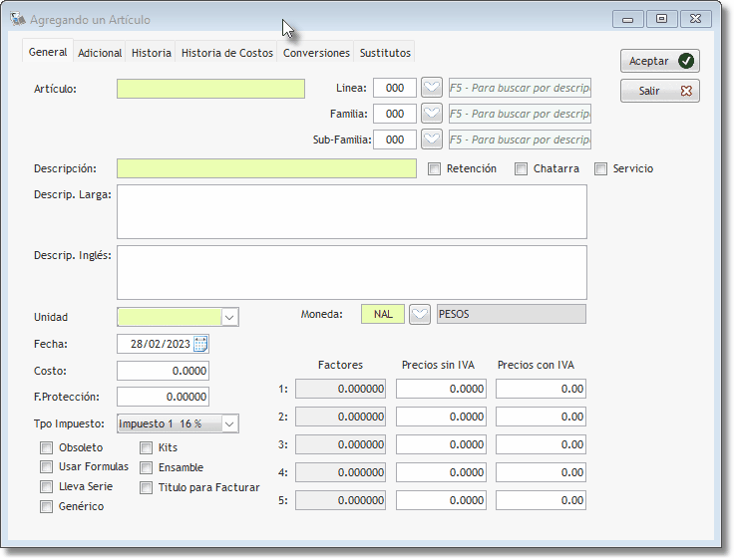Image resolution: width=734 pixels, height=560 pixels.
Task: Enable the Retención checkbox
Action: (x=435, y=168)
